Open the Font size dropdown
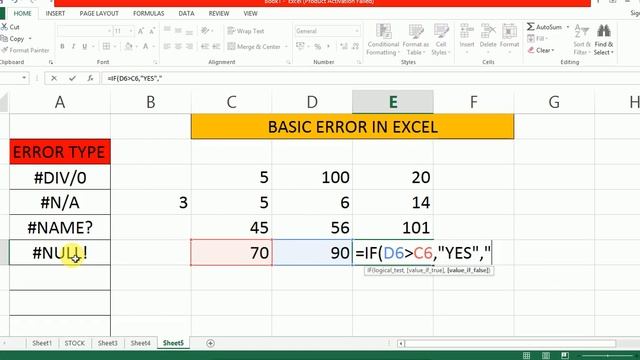The width and height of the screenshot is (640, 360). click(131, 31)
